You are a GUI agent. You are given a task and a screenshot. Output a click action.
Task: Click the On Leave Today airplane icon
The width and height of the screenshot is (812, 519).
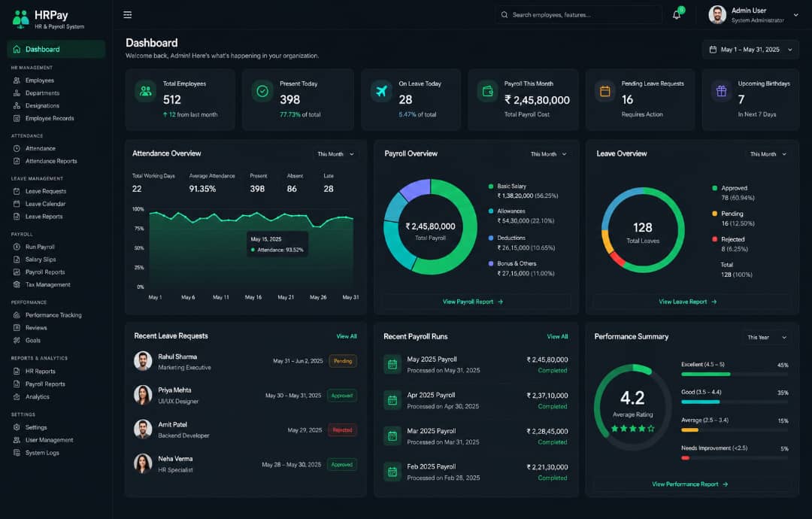coord(382,91)
